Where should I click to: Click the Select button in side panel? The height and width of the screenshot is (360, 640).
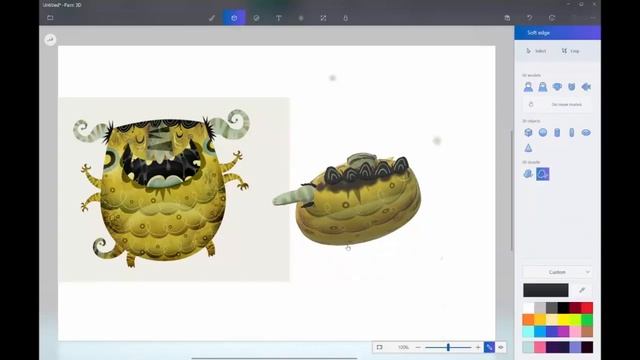click(x=536, y=51)
